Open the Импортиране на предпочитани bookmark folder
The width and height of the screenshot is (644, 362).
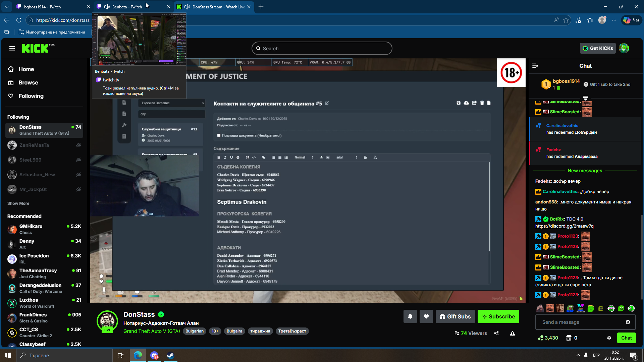pos(52,32)
